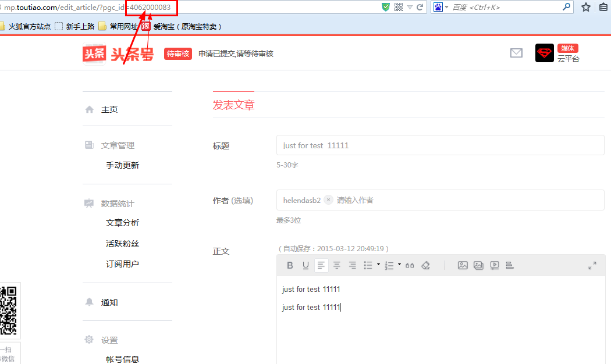The height and width of the screenshot is (364, 611).
Task: Insert a blockquote
Action: [410, 266]
